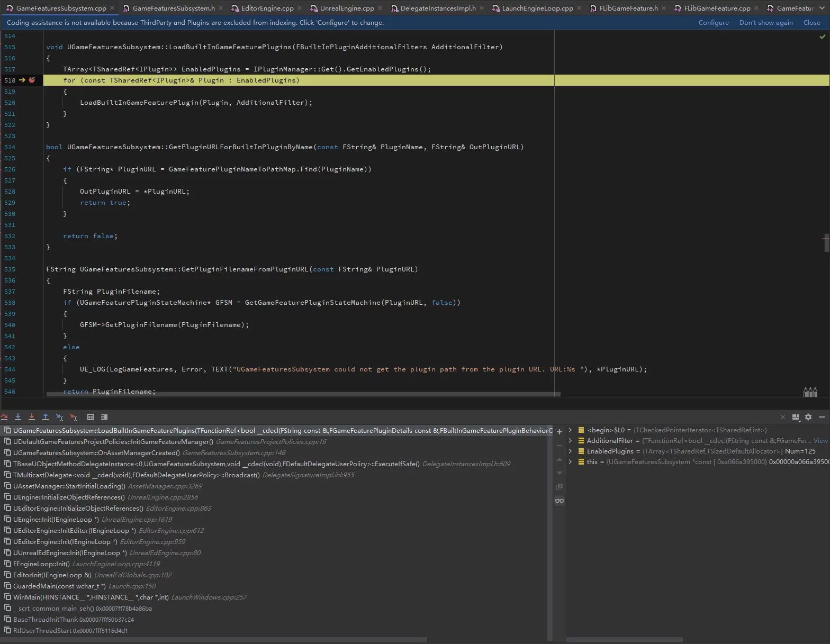Expand the 'this' variable node

pyautogui.click(x=570, y=462)
